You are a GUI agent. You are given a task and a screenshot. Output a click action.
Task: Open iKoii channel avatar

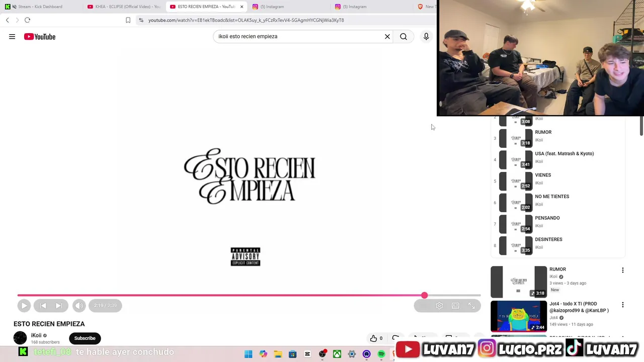(x=20, y=338)
